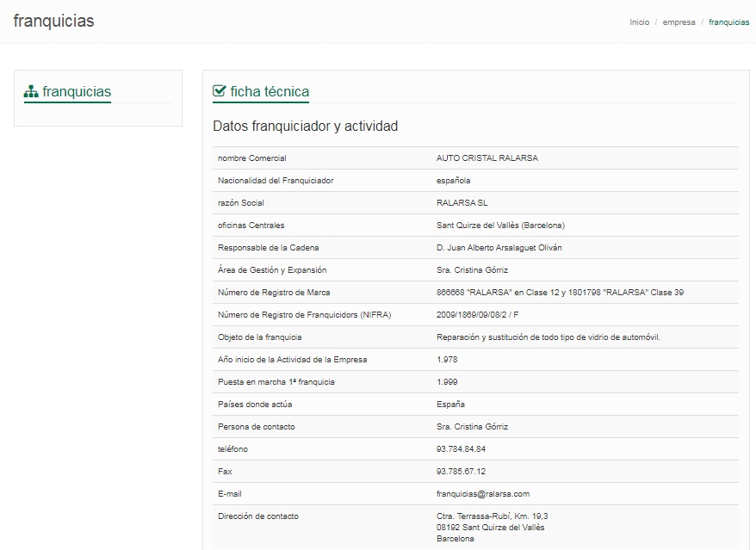Select the address line 'Barcelona'
This screenshot has width=756, height=550.
[x=455, y=539]
